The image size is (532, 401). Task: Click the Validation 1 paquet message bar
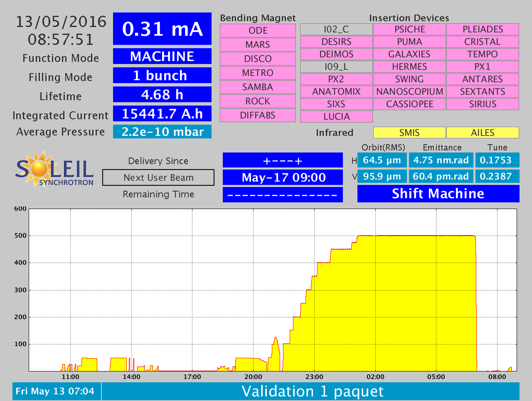click(x=311, y=391)
